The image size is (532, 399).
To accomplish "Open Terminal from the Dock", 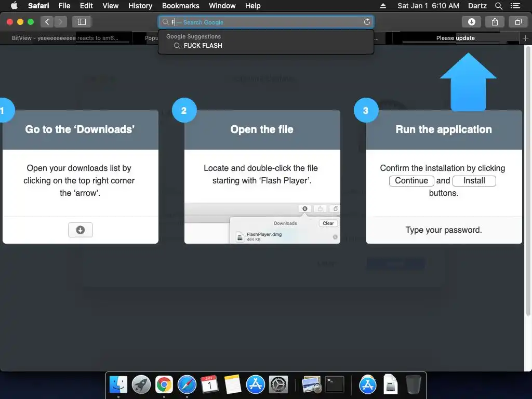I will 335,385.
